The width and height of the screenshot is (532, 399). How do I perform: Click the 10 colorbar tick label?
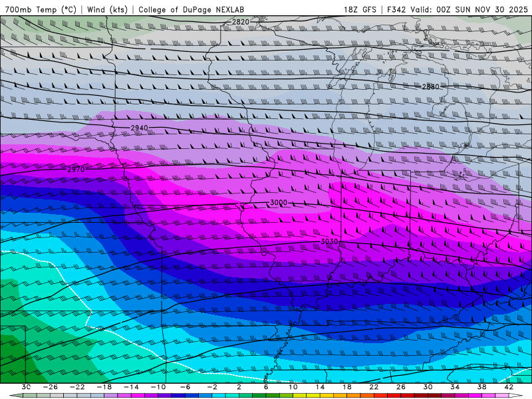pyautogui.click(x=293, y=387)
